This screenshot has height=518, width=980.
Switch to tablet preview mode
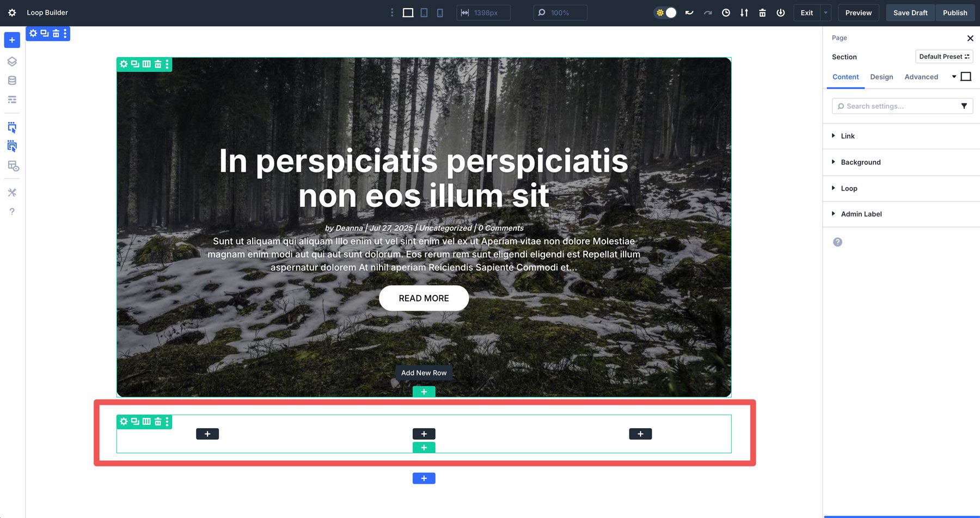[x=424, y=13]
